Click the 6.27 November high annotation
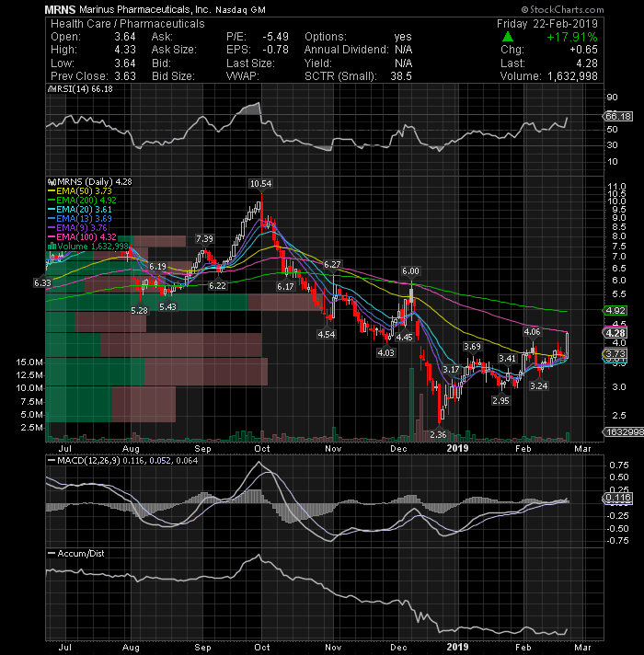This screenshot has height=655, width=644. (x=332, y=264)
